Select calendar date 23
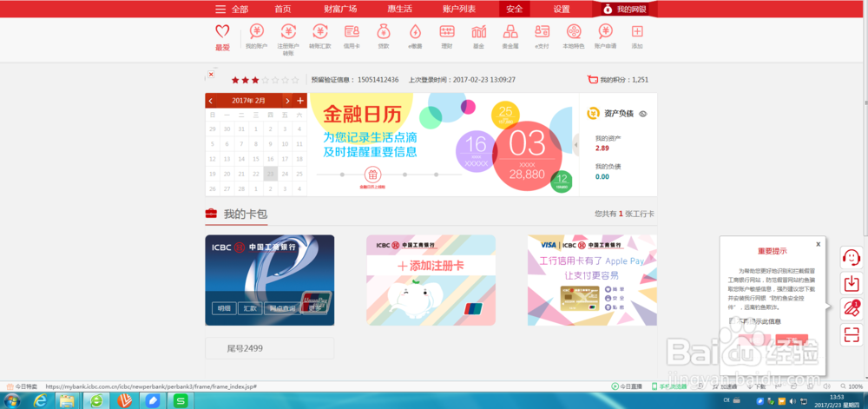 click(271, 174)
